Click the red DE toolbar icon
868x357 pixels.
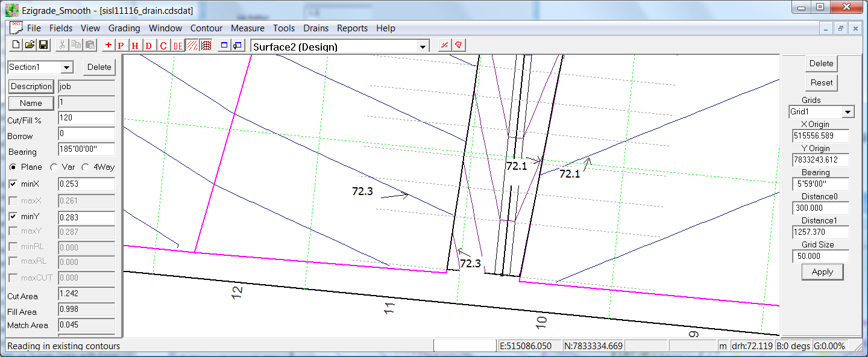178,45
